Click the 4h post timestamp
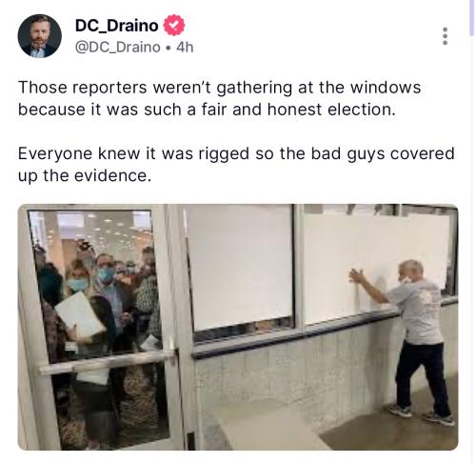The image size is (476, 463). tap(185, 48)
